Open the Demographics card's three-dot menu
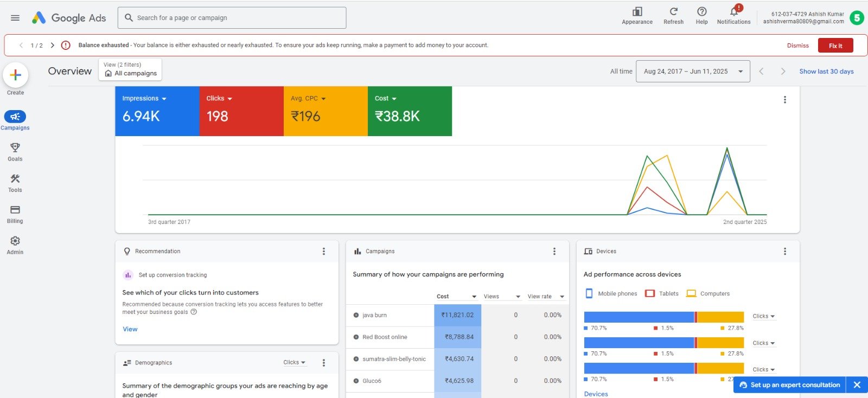The image size is (868, 398). [324, 363]
